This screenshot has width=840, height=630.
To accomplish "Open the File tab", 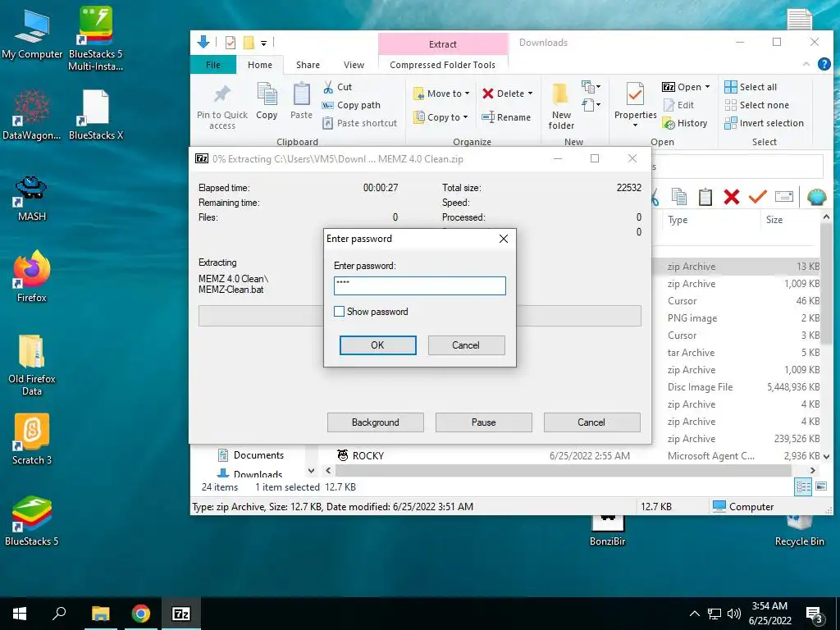I will pyautogui.click(x=212, y=65).
